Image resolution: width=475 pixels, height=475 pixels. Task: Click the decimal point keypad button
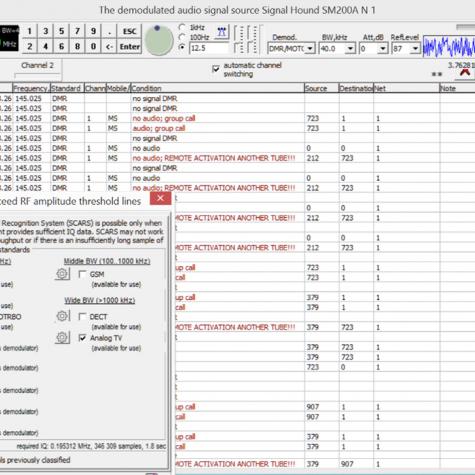pyautogui.click(x=110, y=31)
